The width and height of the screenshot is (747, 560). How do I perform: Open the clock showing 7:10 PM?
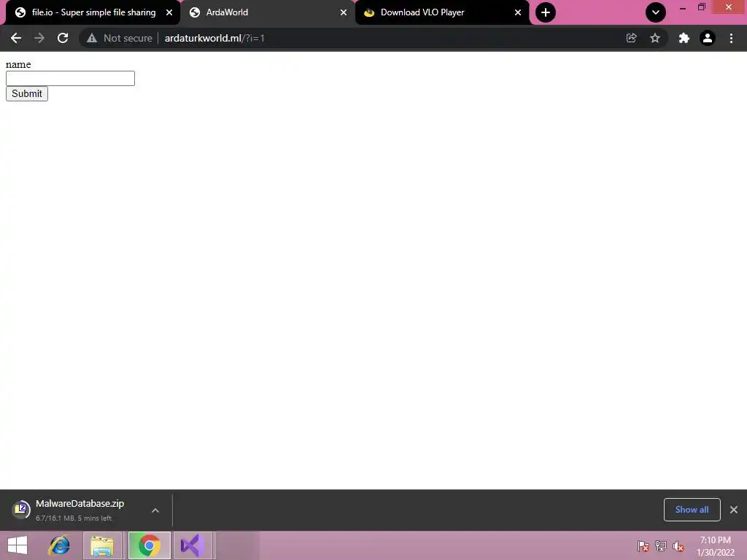pyautogui.click(x=715, y=546)
